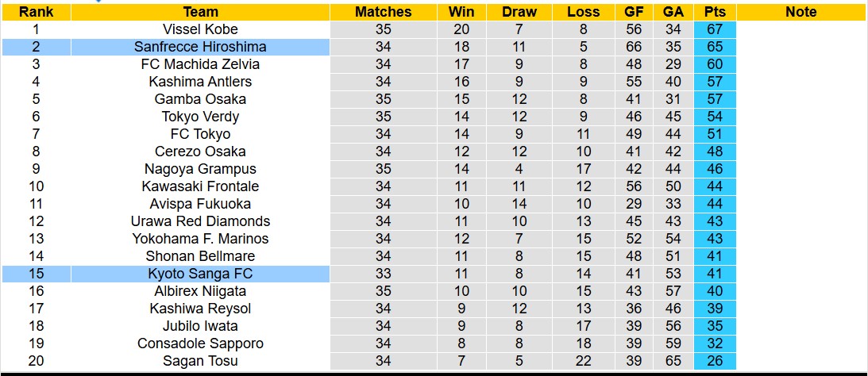The width and height of the screenshot is (868, 376).
Task: Click Vissel Kobe's 67 points cell
Action: [714, 29]
